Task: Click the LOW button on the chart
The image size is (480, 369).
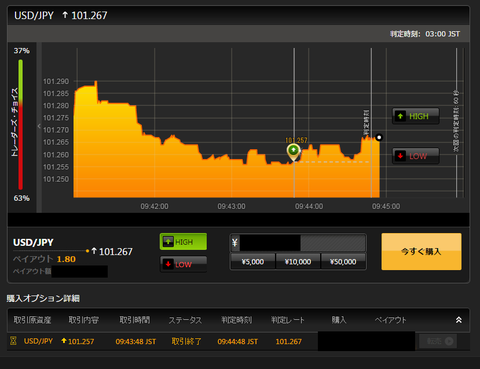Action: tap(416, 156)
